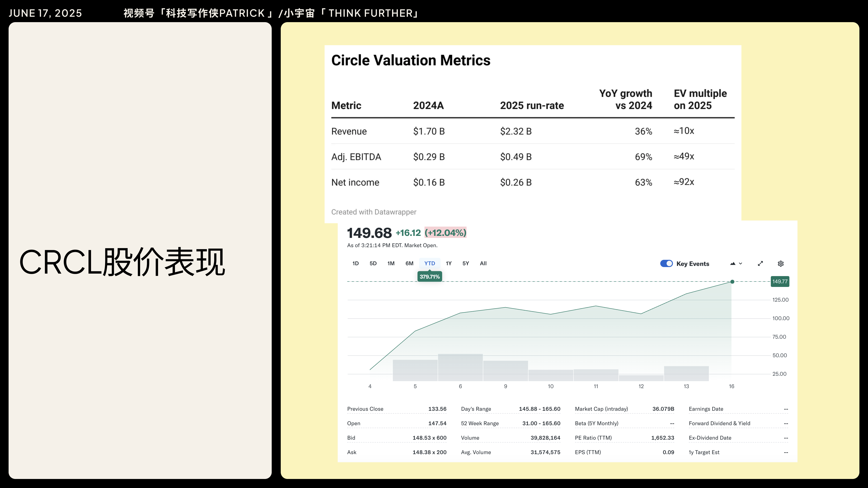Click the green endpoint dot on chart
868x488 pixels.
coord(732,282)
